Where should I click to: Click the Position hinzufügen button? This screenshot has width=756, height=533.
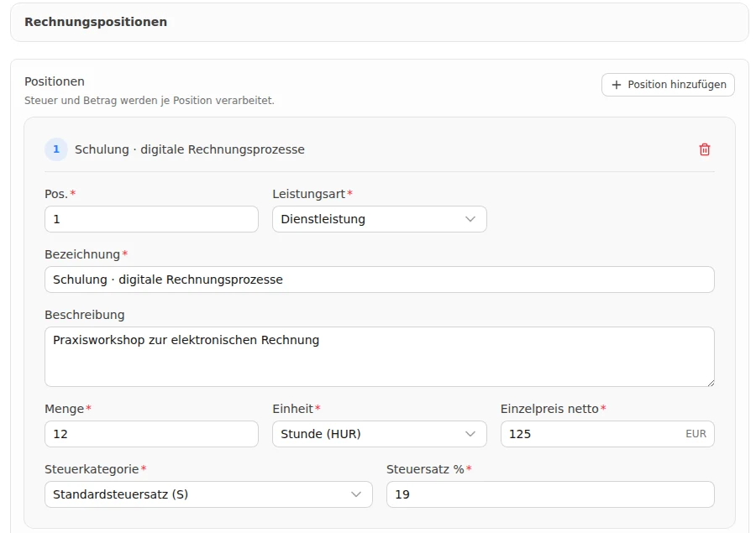tap(668, 85)
